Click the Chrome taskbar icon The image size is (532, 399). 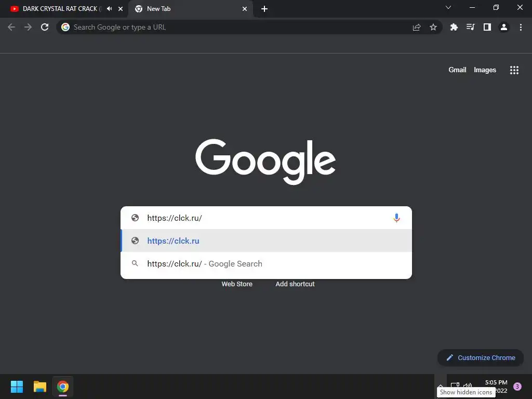[x=63, y=387]
